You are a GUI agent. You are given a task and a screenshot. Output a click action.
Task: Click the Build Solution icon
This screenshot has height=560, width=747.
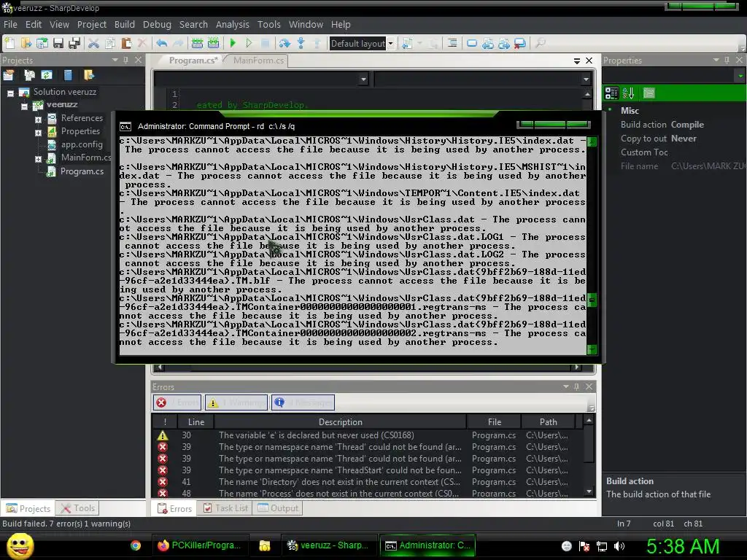pyautogui.click(x=197, y=43)
